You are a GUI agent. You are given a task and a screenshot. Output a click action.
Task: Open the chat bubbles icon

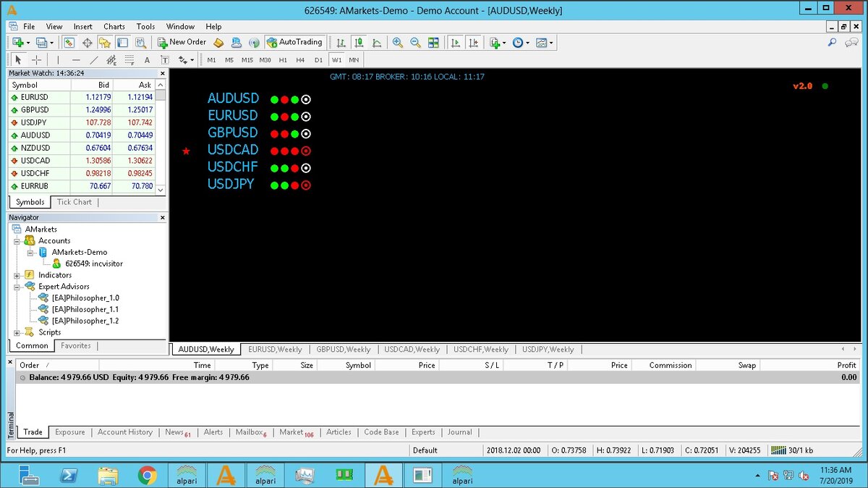pyautogui.click(x=851, y=43)
